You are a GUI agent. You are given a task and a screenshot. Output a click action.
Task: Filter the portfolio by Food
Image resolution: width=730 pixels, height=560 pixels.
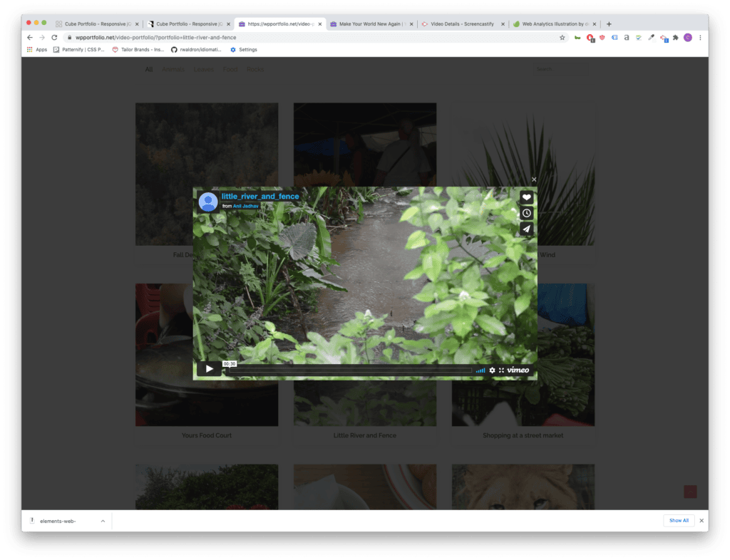point(230,70)
